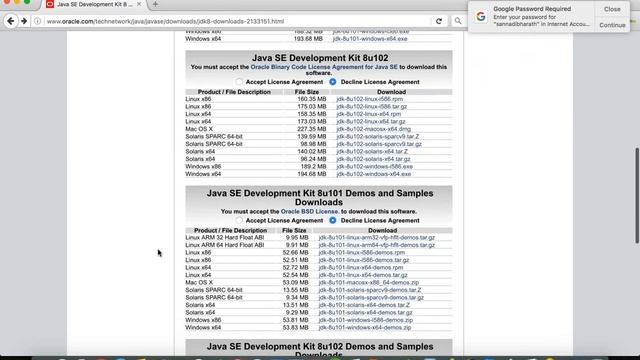Download jdk-8u101-linux-i586-demos.rpm

coord(362,252)
